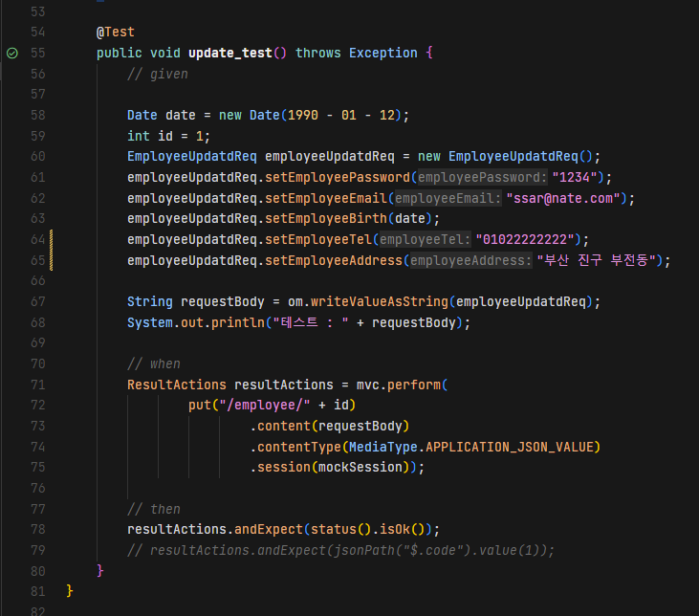The height and width of the screenshot is (616, 699).
Task: Click the .session(mockSession) call
Action: tap(334, 468)
